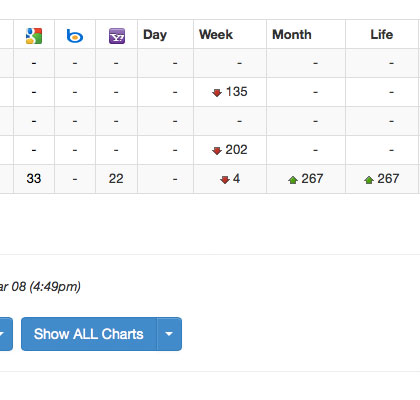Click the Google column header icon
Screen dimensions: 420x400
[34, 36]
